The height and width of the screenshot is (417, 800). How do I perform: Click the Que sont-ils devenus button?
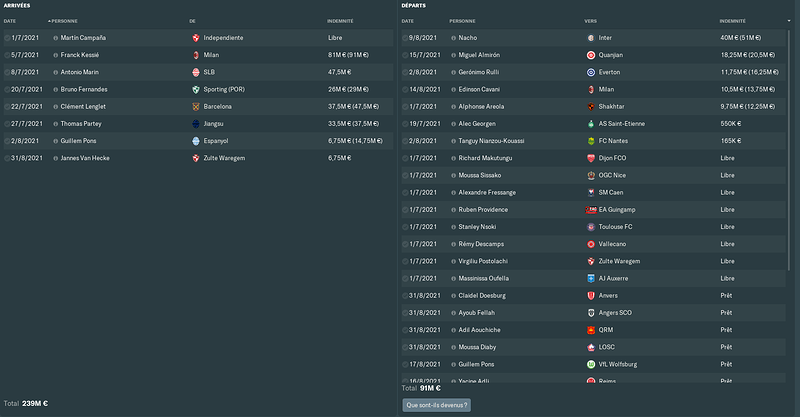pos(437,405)
